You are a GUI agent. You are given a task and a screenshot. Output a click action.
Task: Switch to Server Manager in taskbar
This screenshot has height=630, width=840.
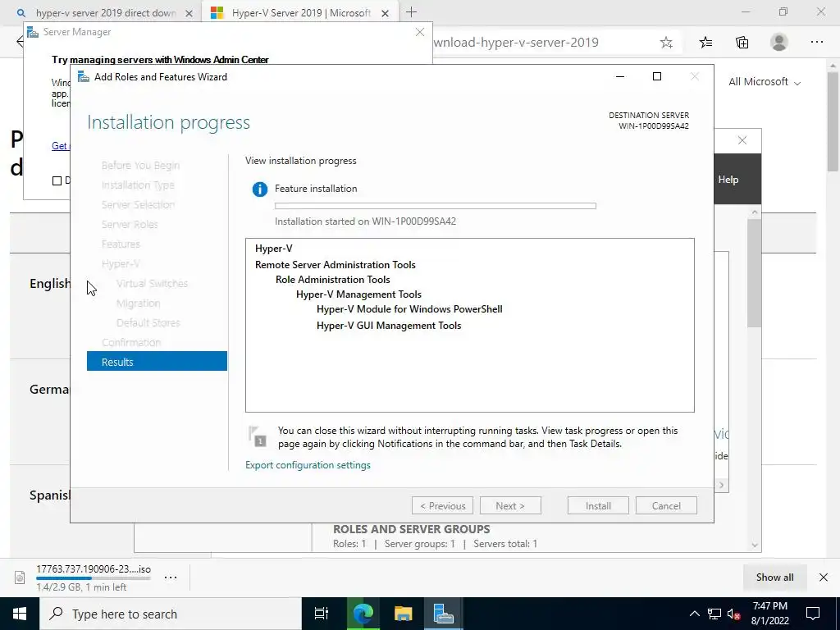point(444,614)
